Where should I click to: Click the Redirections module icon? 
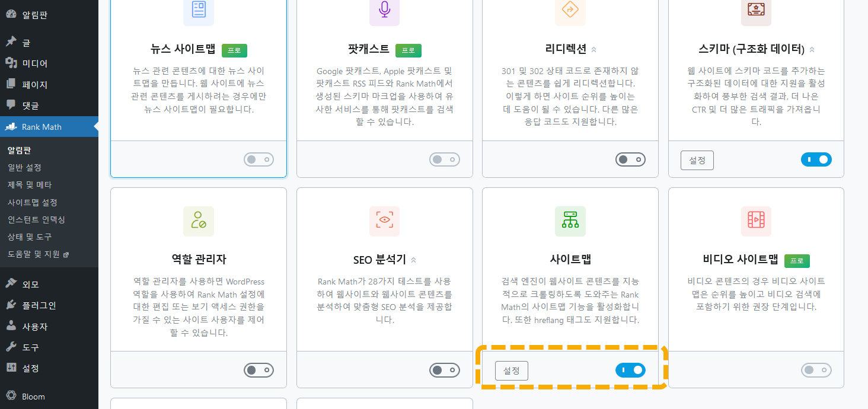pyautogui.click(x=570, y=11)
